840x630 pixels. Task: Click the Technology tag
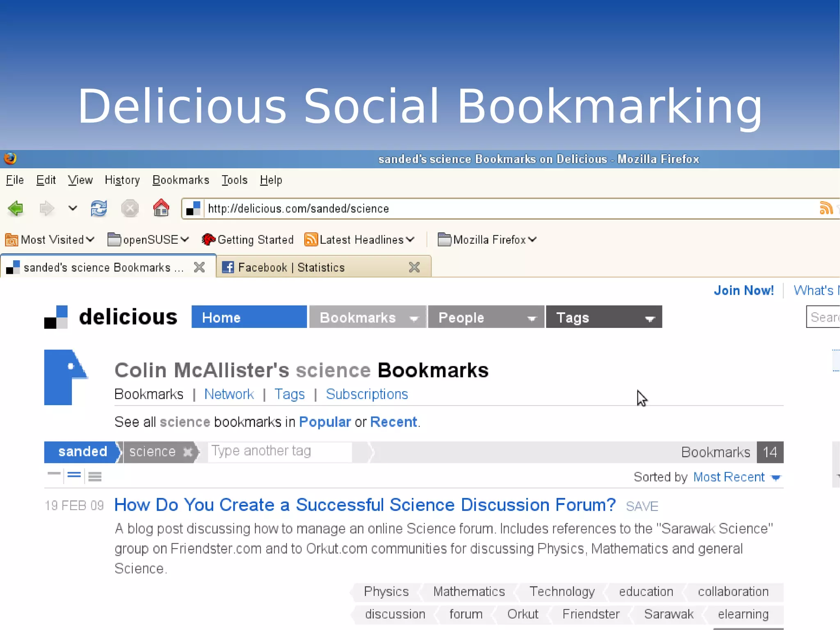562,591
